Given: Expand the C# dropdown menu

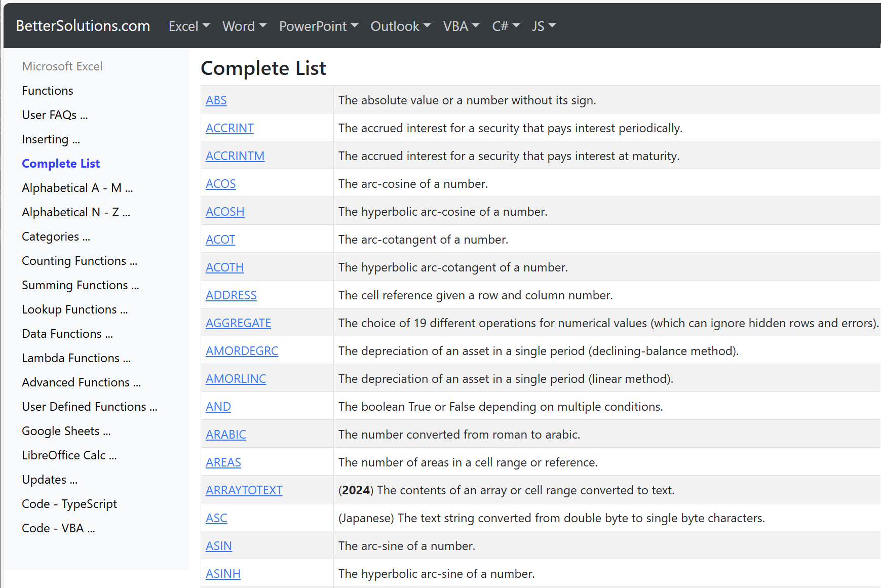Looking at the screenshot, I should 506,26.
